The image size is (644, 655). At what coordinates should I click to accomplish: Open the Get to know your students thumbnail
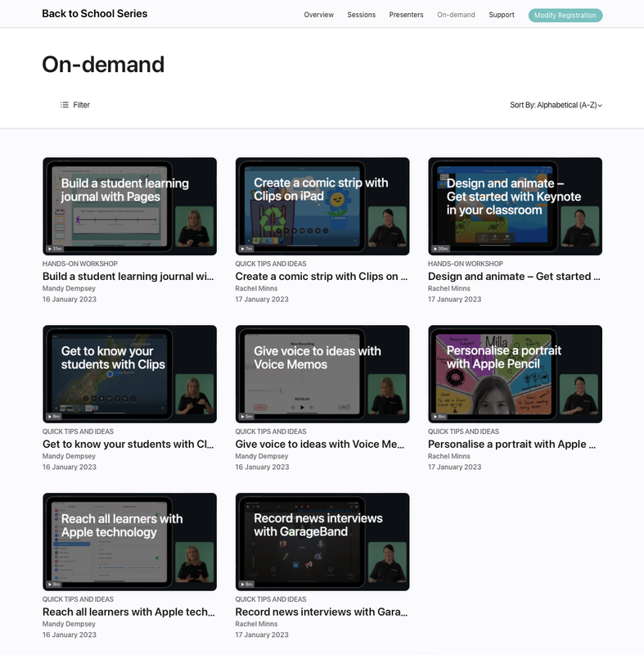tap(129, 374)
